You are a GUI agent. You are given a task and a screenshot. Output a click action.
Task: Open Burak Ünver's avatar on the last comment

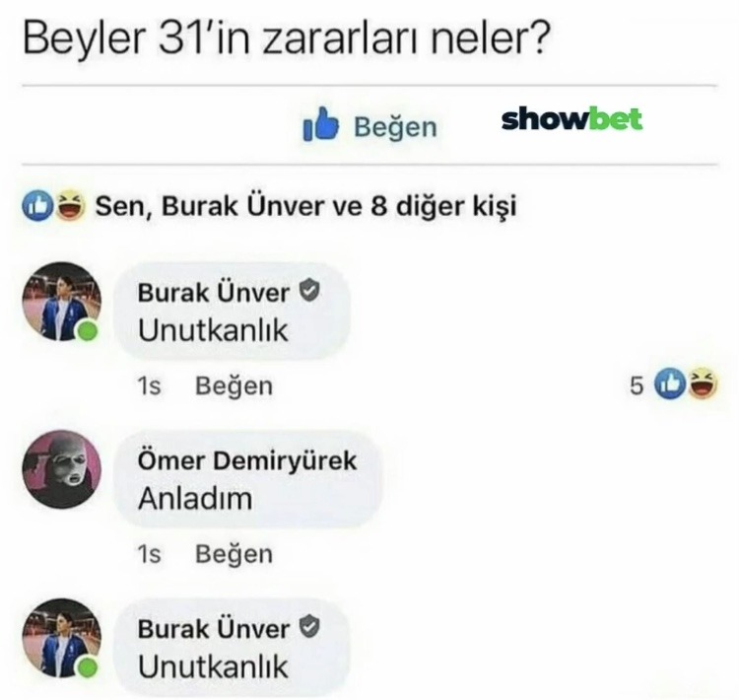tap(61, 638)
